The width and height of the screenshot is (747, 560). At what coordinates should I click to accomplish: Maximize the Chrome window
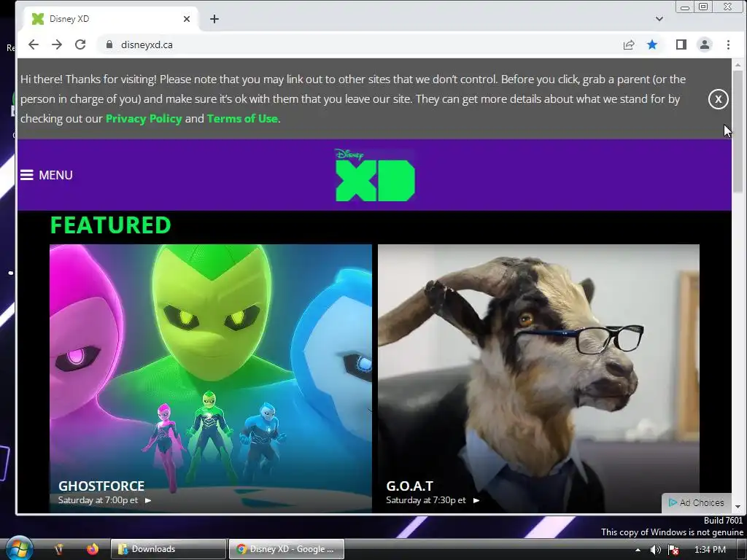click(x=703, y=7)
